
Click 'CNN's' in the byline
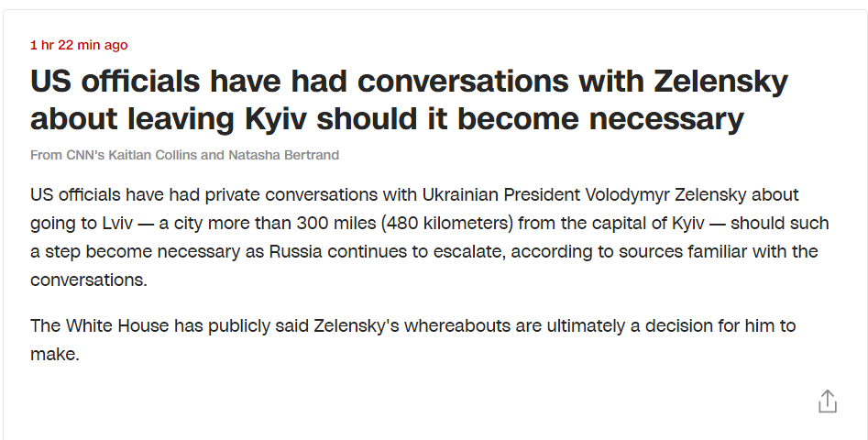tap(85, 155)
